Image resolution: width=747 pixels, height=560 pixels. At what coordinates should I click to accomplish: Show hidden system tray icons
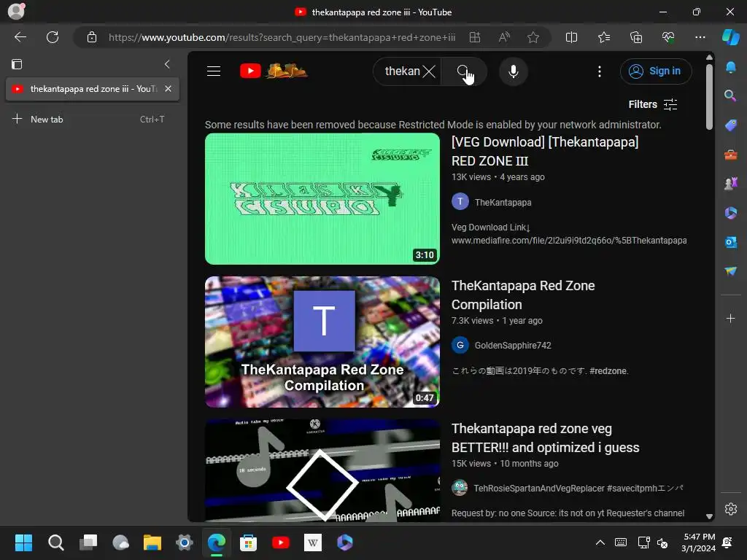pos(600,542)
